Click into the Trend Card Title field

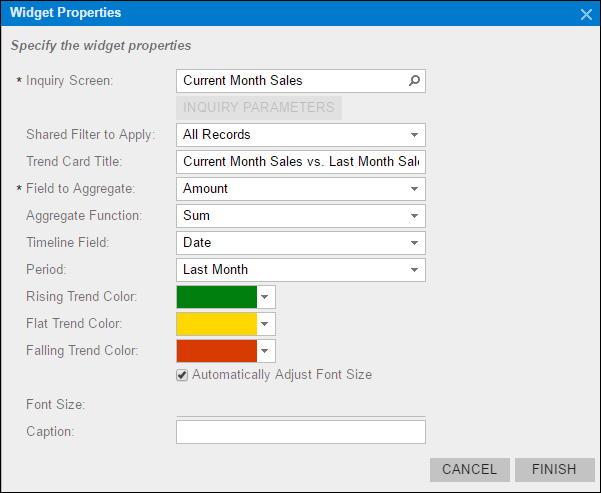301,162
